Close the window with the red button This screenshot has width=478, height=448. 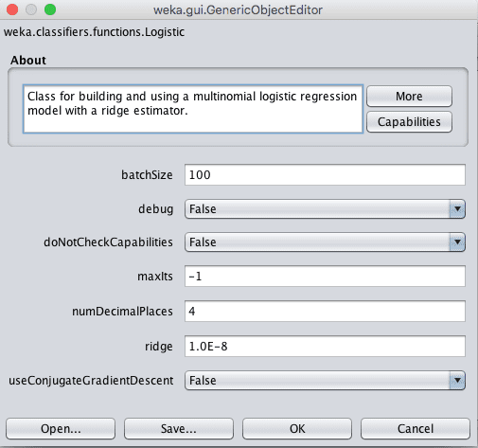(12, 9)
